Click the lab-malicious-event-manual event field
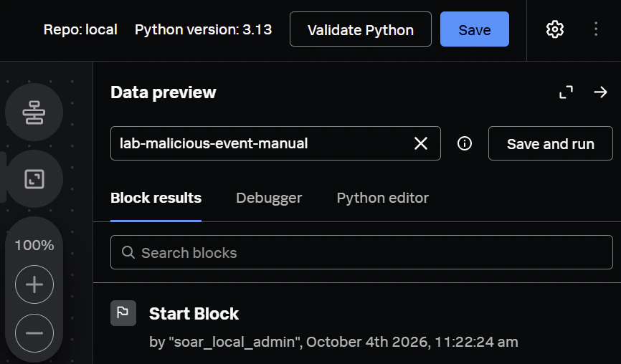Screen dimensions: 621x364 [x=275, y=143]
